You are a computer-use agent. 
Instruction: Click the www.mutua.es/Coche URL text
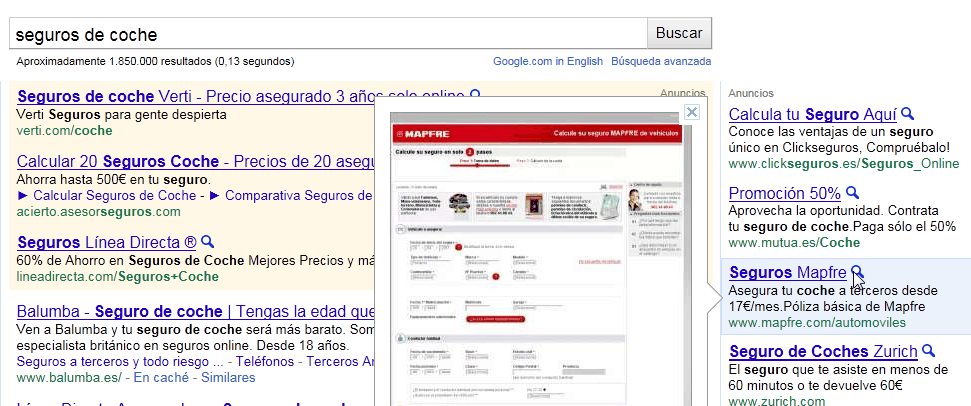point(794,242)
